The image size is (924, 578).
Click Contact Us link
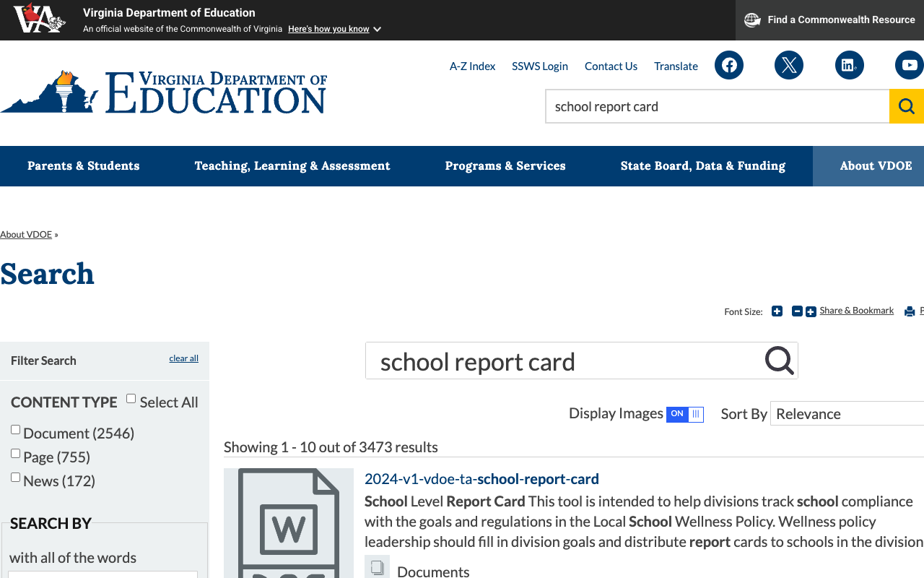click(611, 66)
